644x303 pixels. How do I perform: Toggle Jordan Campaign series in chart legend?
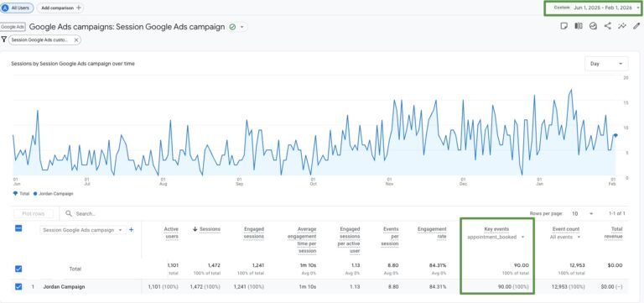(x=53, y=193)
